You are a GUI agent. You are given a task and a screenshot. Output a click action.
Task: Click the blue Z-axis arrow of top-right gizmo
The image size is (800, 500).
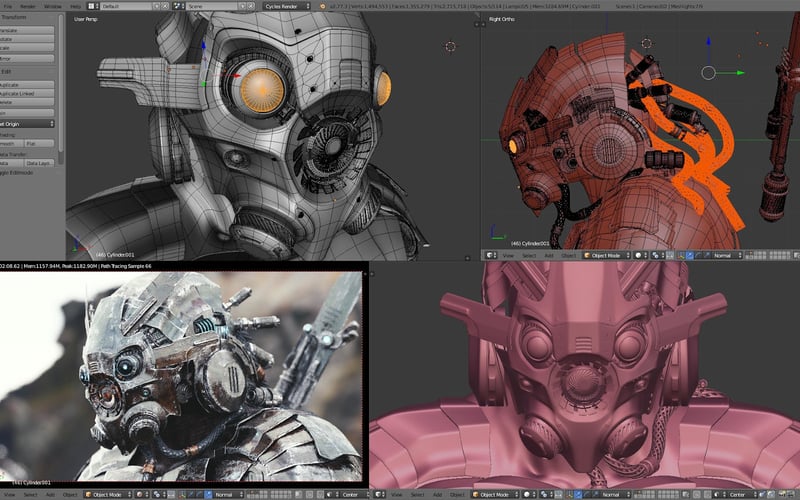(708, 43)
